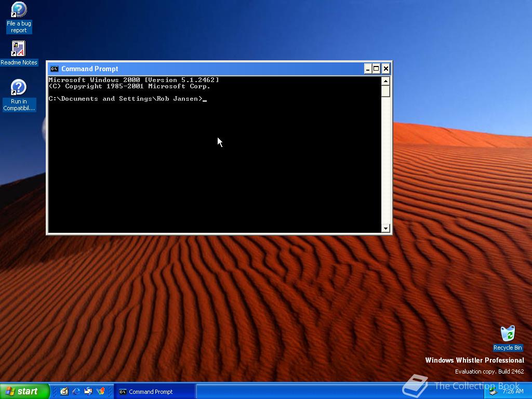Screen dimensions: 532x399
Task: Open the Start menu
Action: click(25, 391)
